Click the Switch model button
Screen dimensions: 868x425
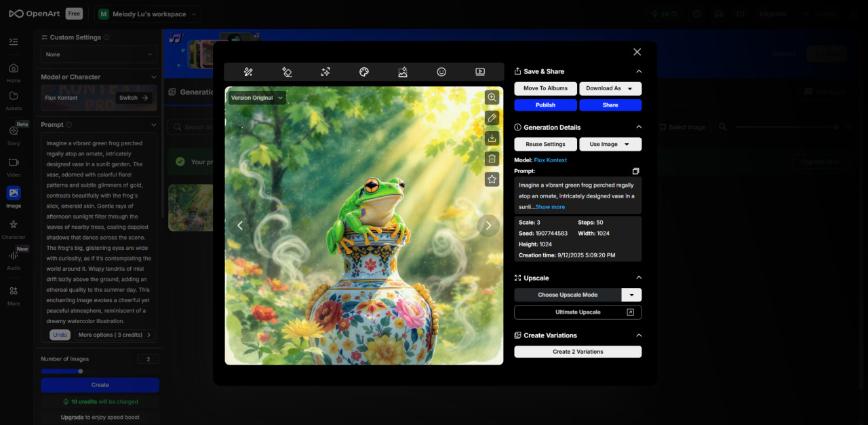pos(133,98)
